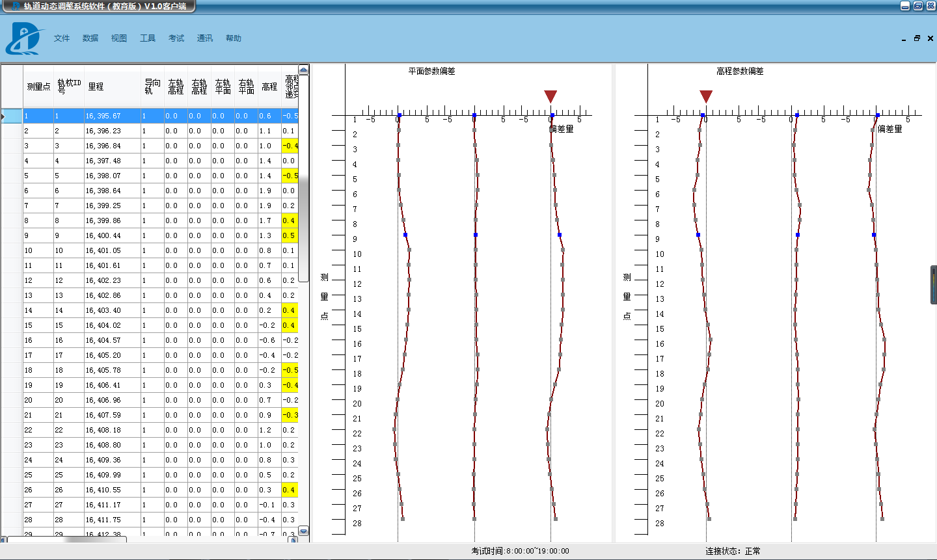The width and height of the screenshot is (937, 560).
Task: Select mileage cell 16,409.99
Action: click(x=113, y=475)
